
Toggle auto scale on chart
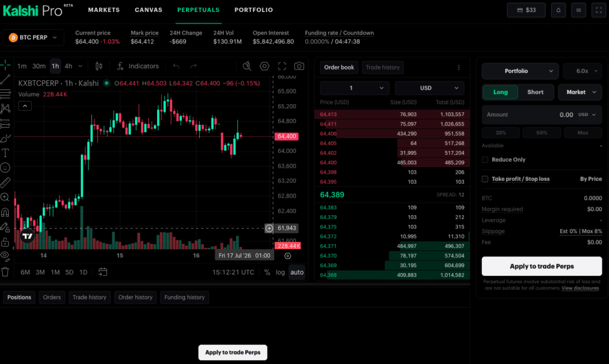click(x=297, y=272)
